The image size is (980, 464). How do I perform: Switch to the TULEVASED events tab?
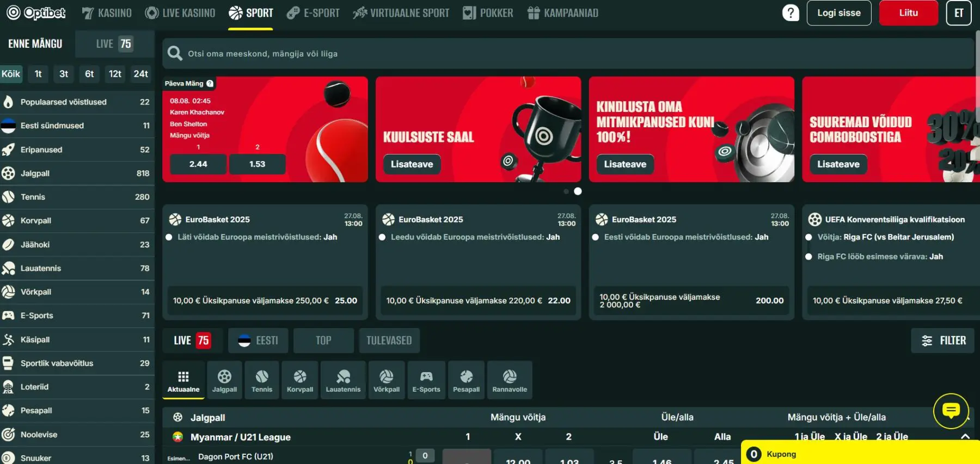[x=389, y=341]
